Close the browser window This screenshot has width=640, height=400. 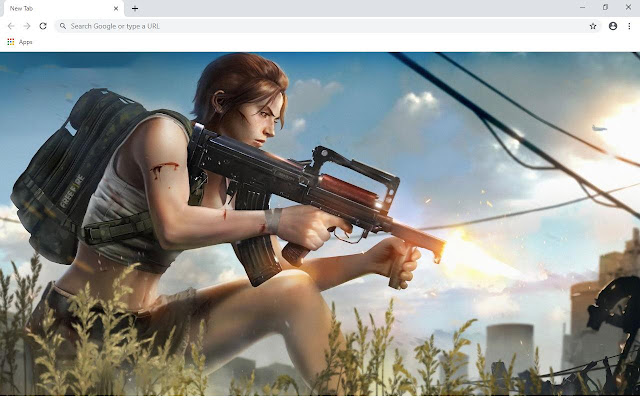click(x=628, y=7)
